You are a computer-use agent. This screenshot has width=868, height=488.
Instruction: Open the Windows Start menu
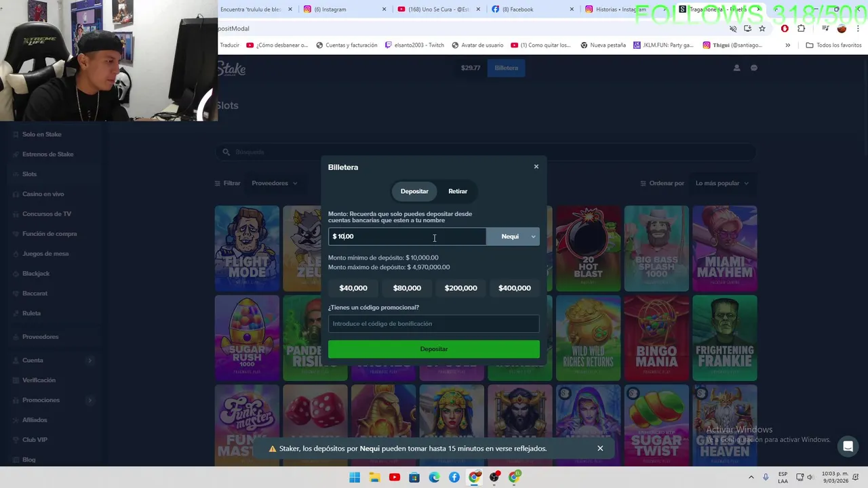[x=355, y=477]
